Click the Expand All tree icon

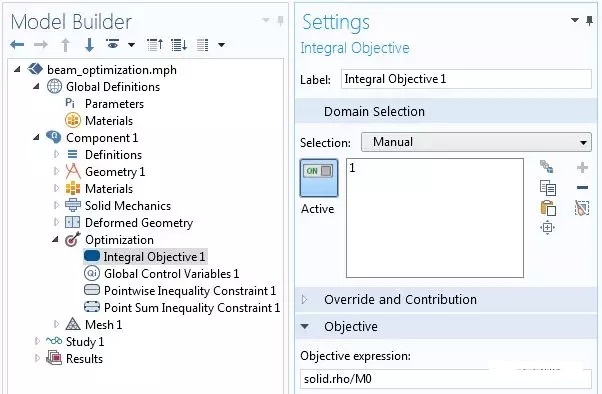[x=179, y=45]
